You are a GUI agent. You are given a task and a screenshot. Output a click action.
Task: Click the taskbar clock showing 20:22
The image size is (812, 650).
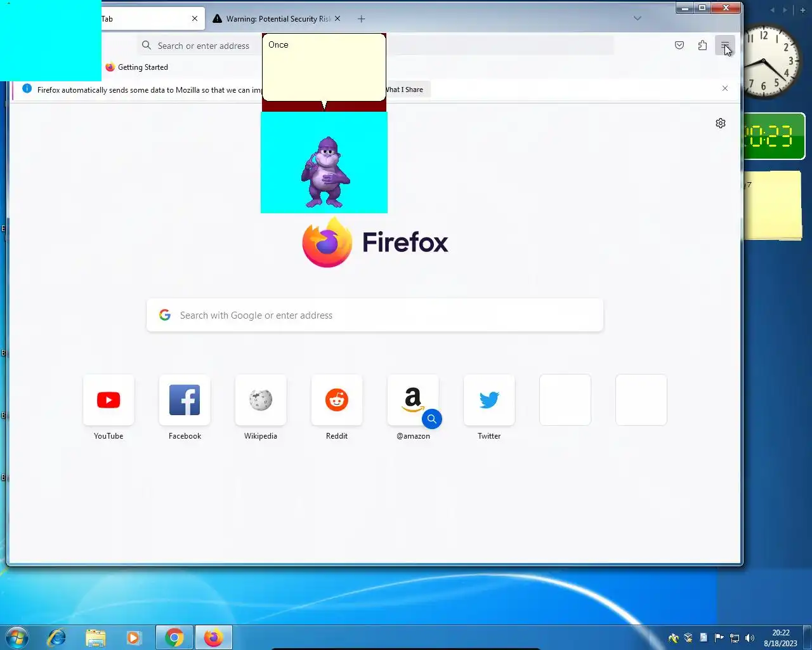coord(780,638)
